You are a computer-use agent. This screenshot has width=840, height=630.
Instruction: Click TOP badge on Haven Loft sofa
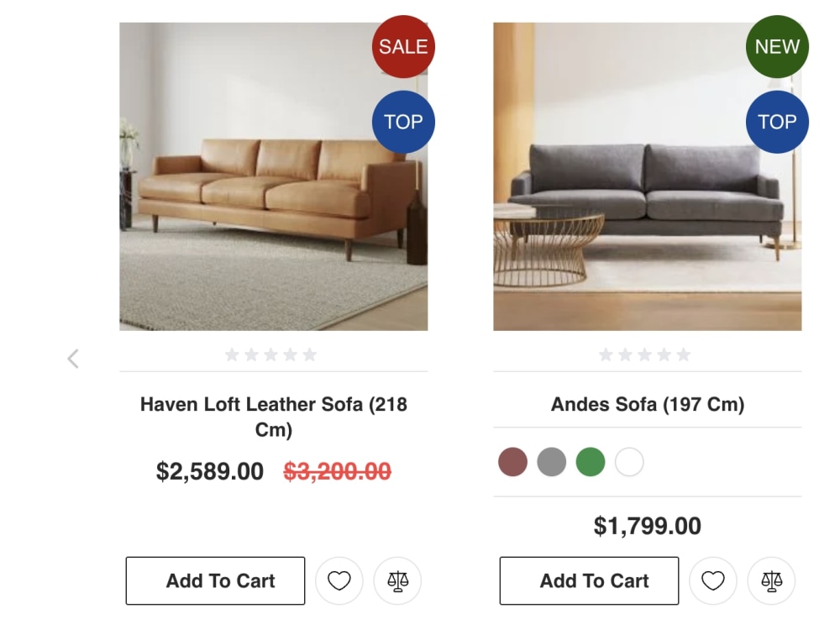click(x=403, y=122)
